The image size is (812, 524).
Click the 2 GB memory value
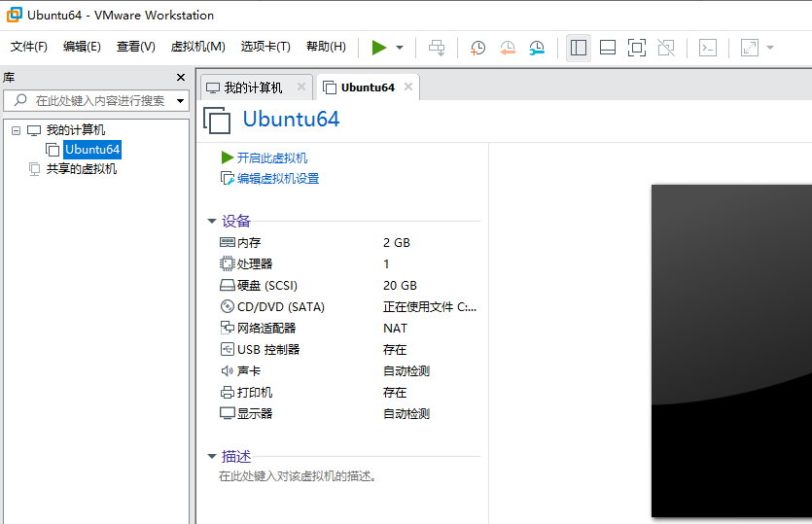coord(397,243)
